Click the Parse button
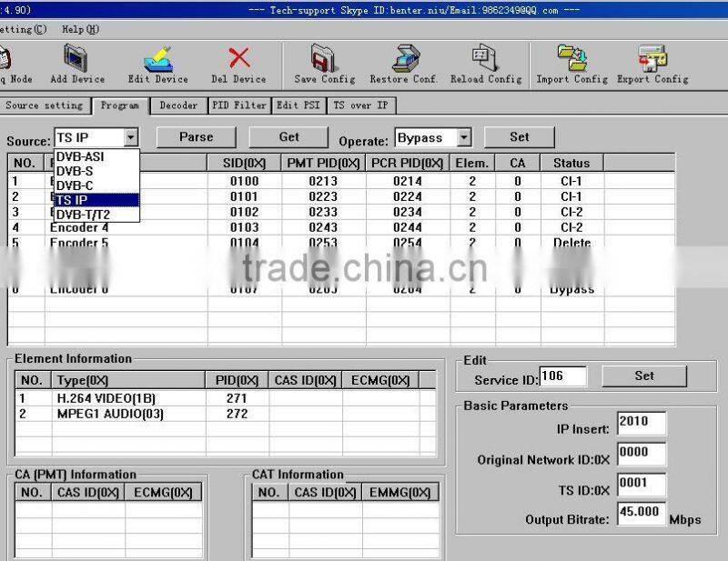728x561 pixels. 196,136
